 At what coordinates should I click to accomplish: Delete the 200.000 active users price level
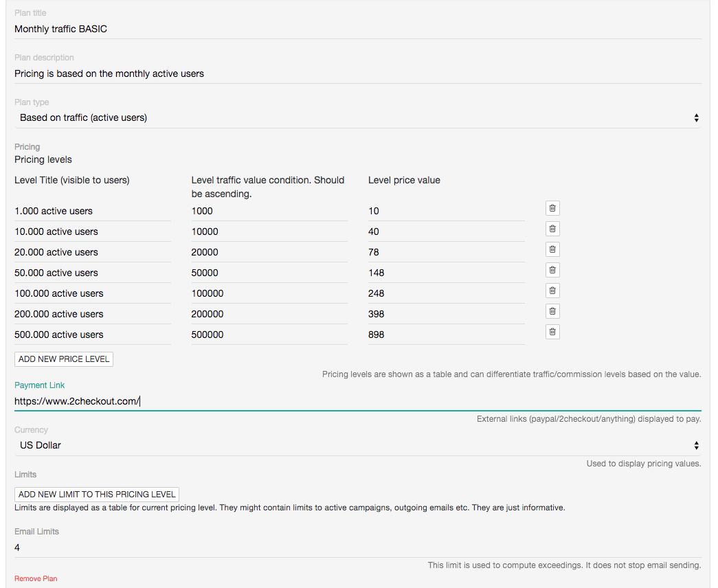click(x=552, y=311)
